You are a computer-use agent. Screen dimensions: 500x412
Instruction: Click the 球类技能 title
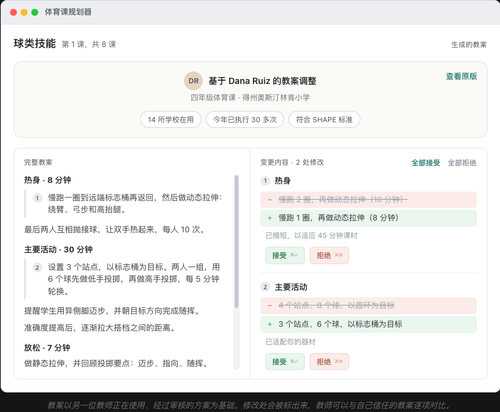(x=35, y=44)
